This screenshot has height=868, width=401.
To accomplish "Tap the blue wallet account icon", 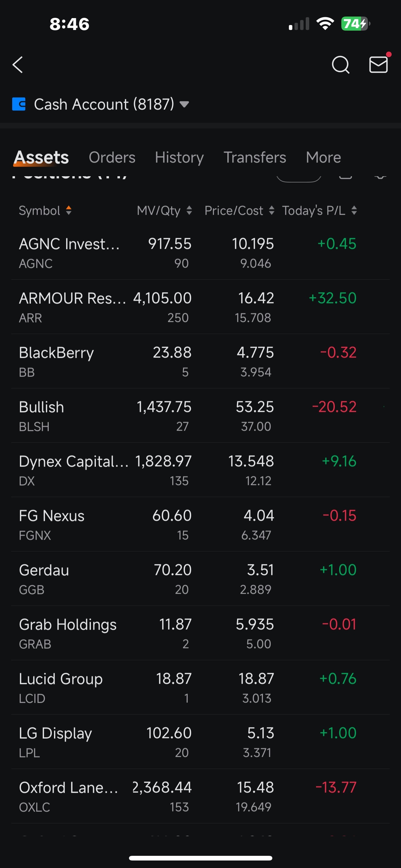I will (x=19, y=104).
